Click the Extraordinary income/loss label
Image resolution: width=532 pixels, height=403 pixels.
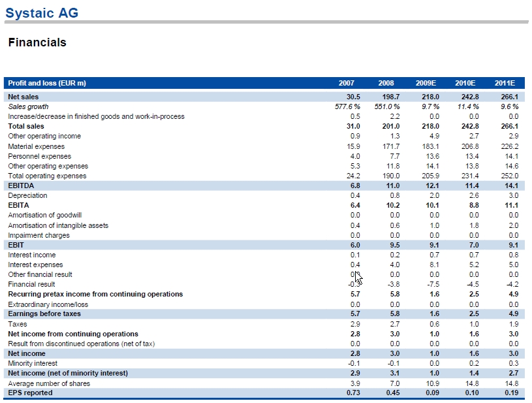coord(48,304)
